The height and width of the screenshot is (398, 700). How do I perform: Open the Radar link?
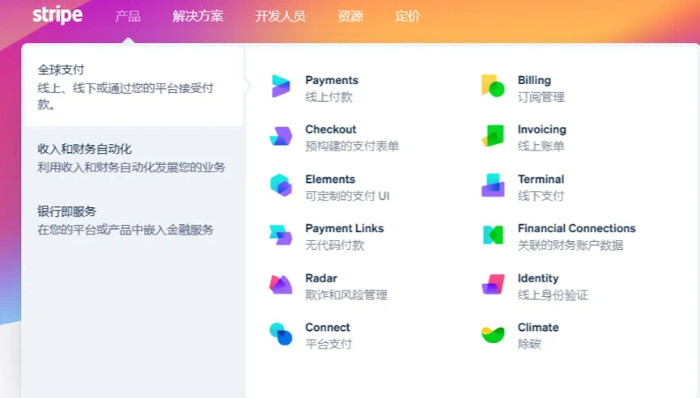point(321,278)
